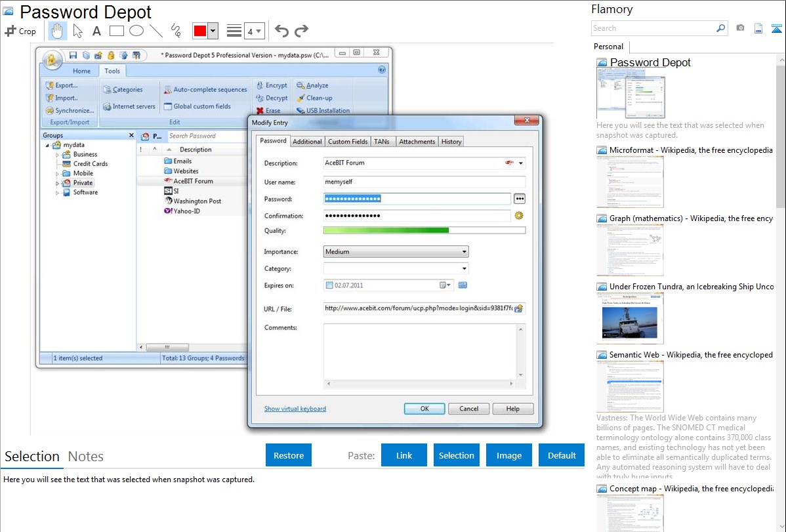The width and height of the screenshot is (786, 532).
Task: Open the Personal tab
Action: point(608,47)
